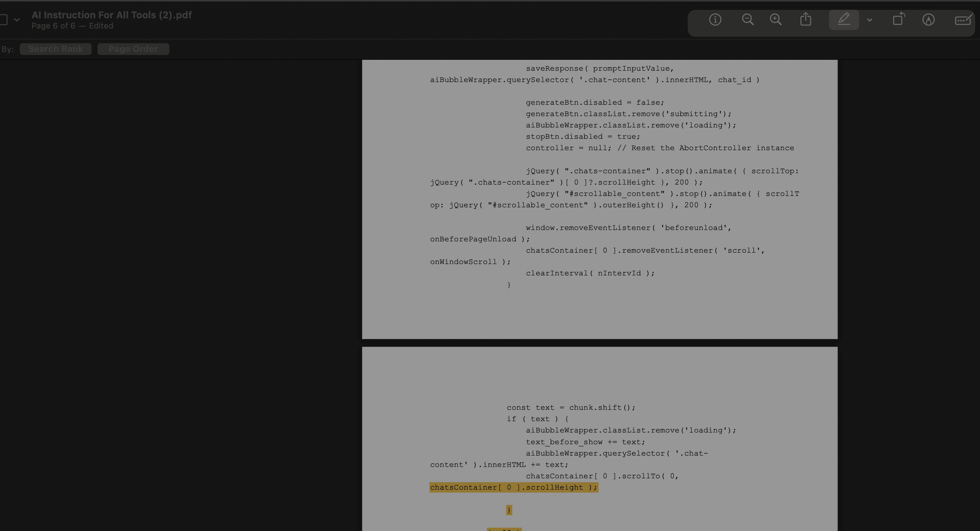Select the Search Rank button
This screenshot has height=531, width=980.
tap(56, 48)
